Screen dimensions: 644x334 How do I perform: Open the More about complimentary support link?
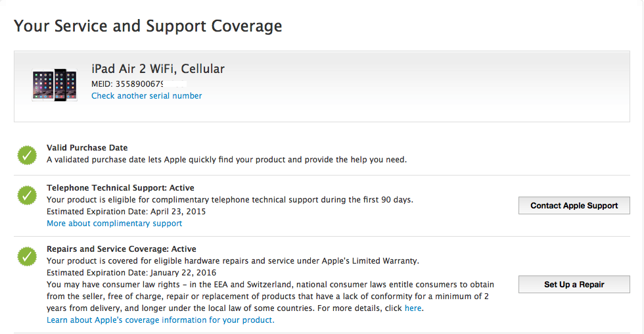(114, 224)
